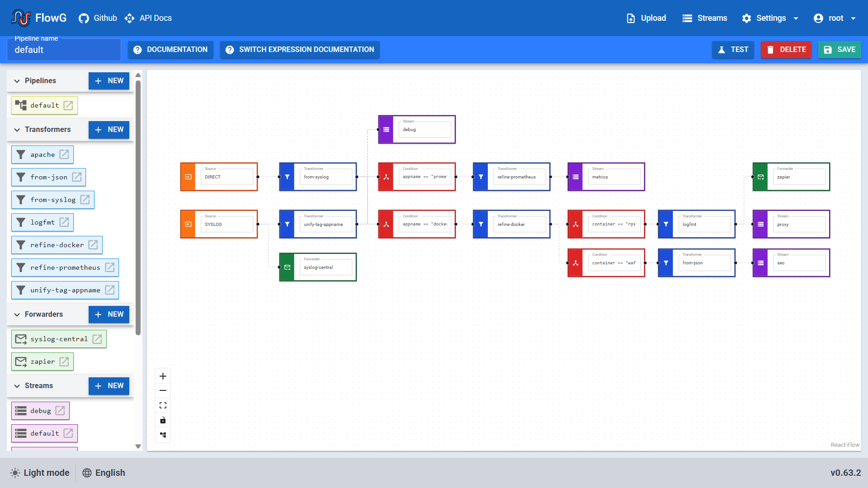Add NEW forwarder
868x488 pixels.
coord(109,314)
